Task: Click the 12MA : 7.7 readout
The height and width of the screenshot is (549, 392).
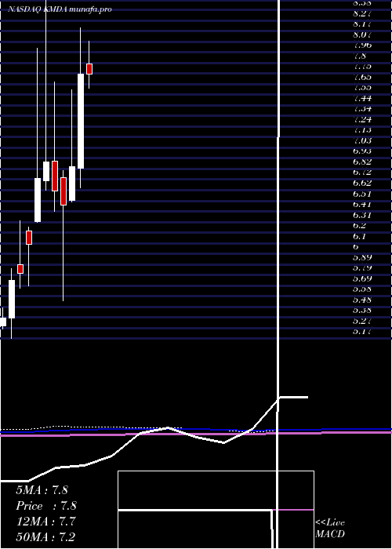Action: 45,522
